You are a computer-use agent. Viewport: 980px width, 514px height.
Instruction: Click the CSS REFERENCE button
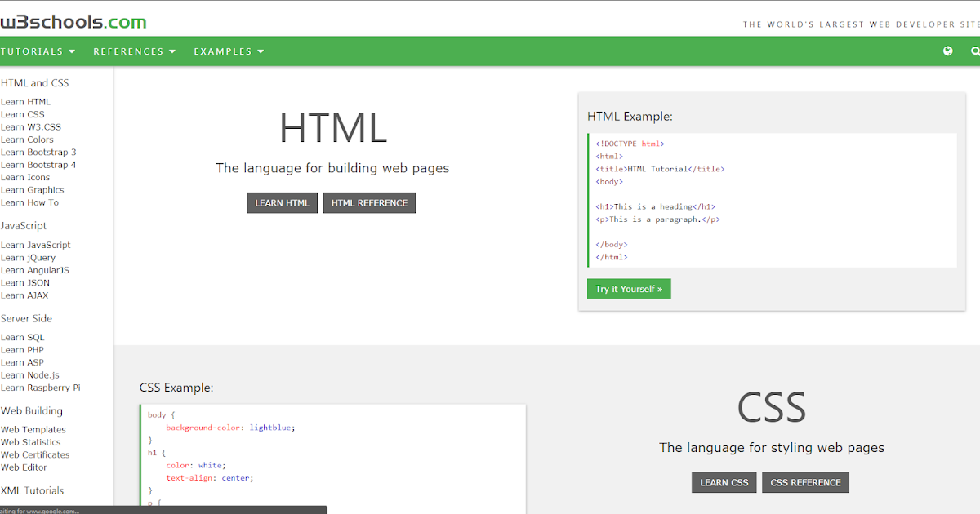pyautogui.click(x=805, y=482)
